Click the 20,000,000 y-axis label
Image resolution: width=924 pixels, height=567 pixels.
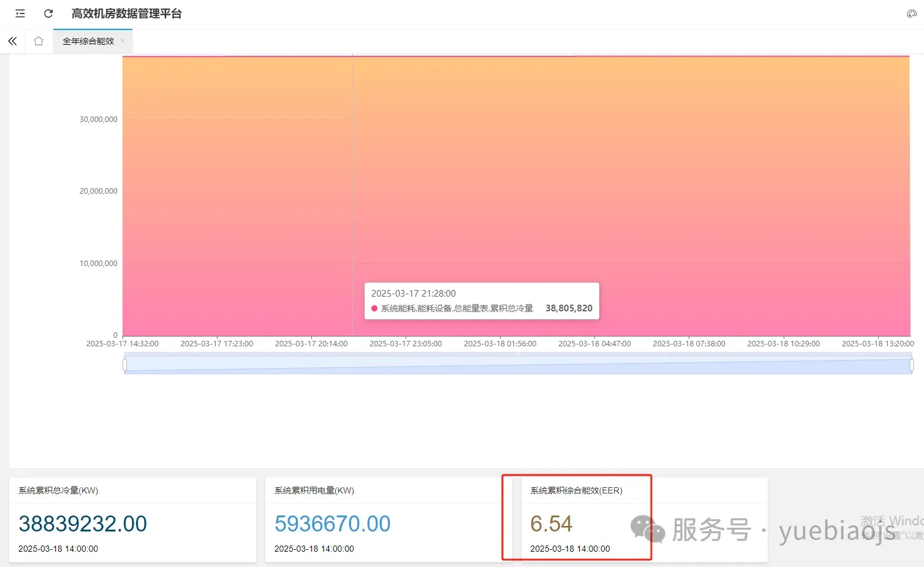[x=99, y=191]
